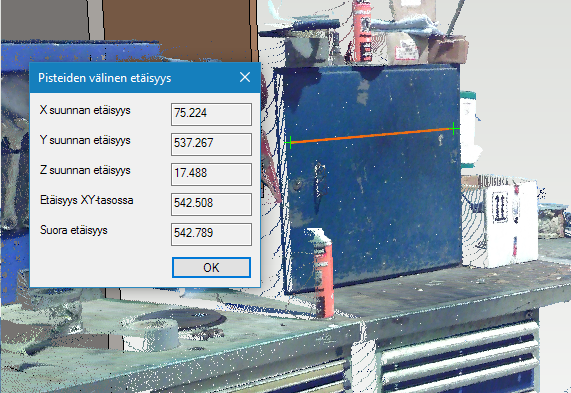Screen dimensions: 571x393
Task: Click the X suunnan etäisyys label
Action: tap(85, 110)
